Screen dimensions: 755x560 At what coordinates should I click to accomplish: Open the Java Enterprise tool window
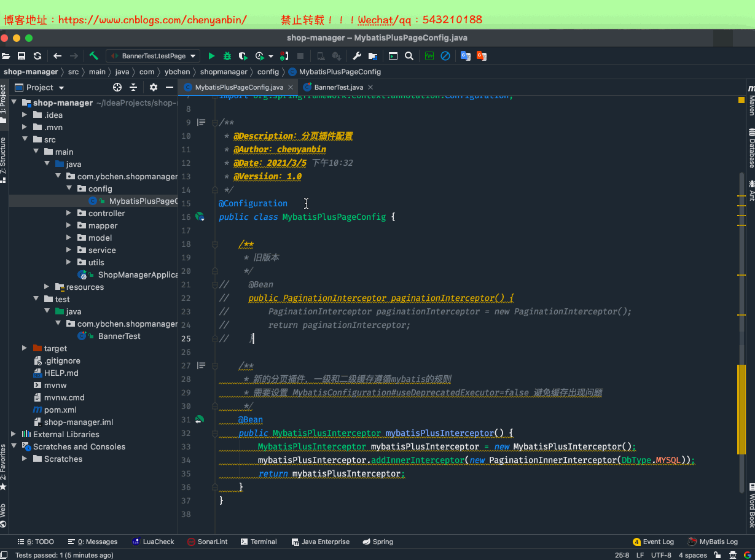click(320, 542)
